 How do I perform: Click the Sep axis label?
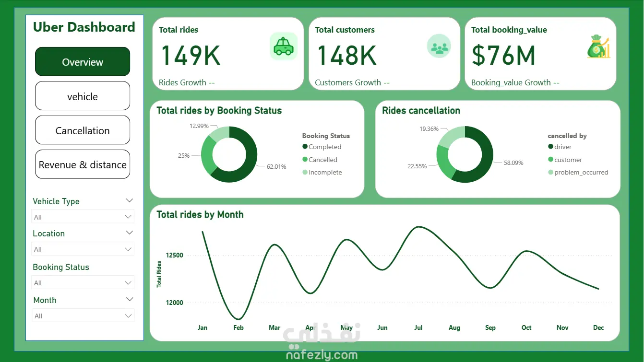(x=490, y=327)
